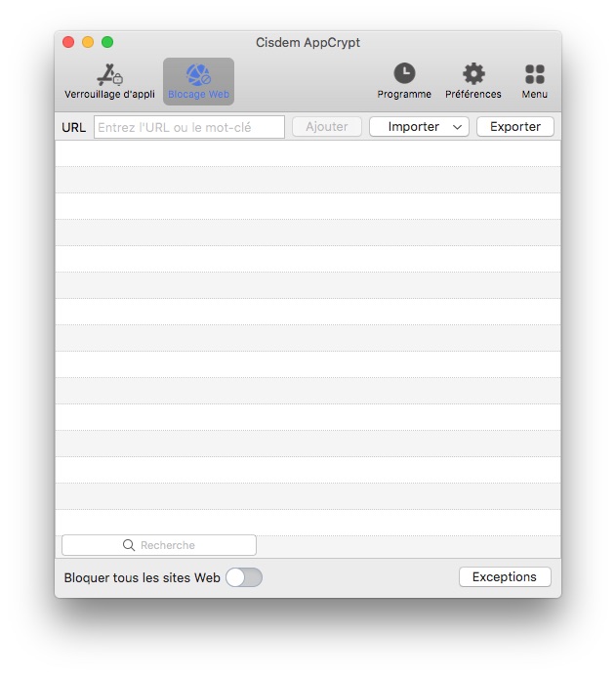
Task: Open the Verrouillage d'appli section
Action: [109, 81]
